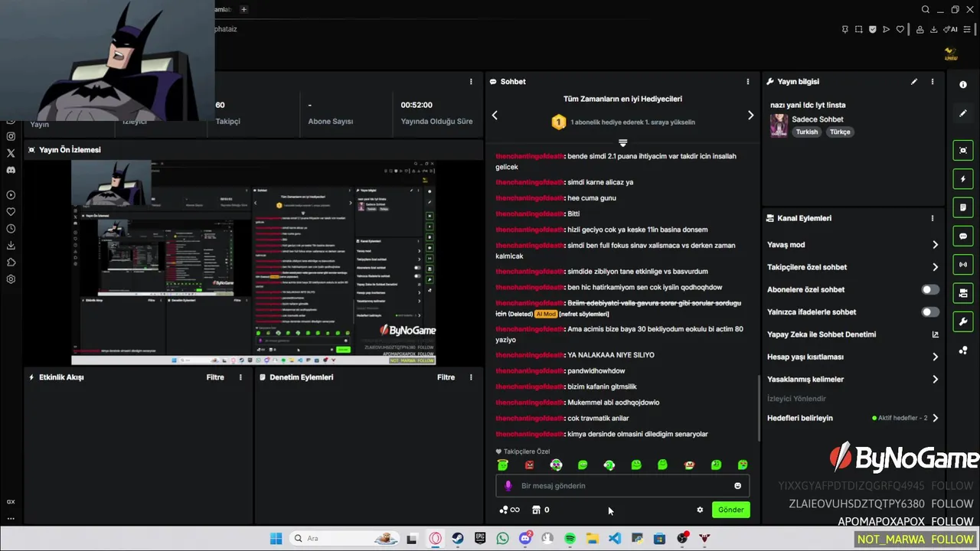The height and width of the screenshot is (551, 980).
Task: Open channel points infinity icon
Action: pos(509,510)
